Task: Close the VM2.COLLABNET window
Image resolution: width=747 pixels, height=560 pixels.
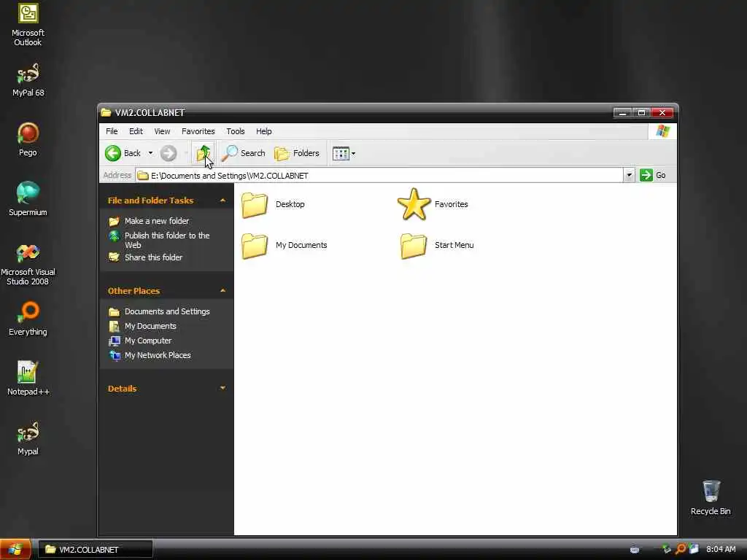Action: 662,113
